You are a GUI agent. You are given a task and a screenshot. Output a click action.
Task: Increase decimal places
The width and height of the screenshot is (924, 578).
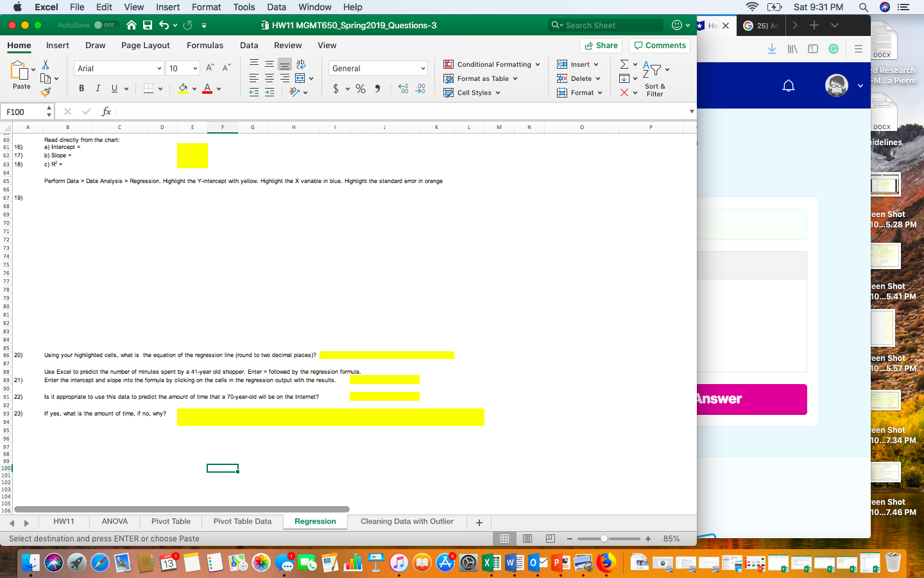(x=404, y=88)
